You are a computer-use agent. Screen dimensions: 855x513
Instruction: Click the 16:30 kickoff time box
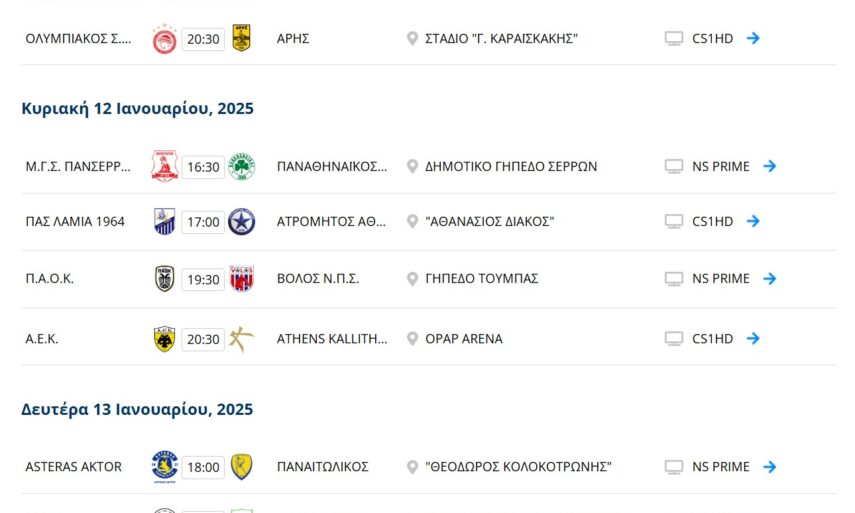tap(203, 167)
